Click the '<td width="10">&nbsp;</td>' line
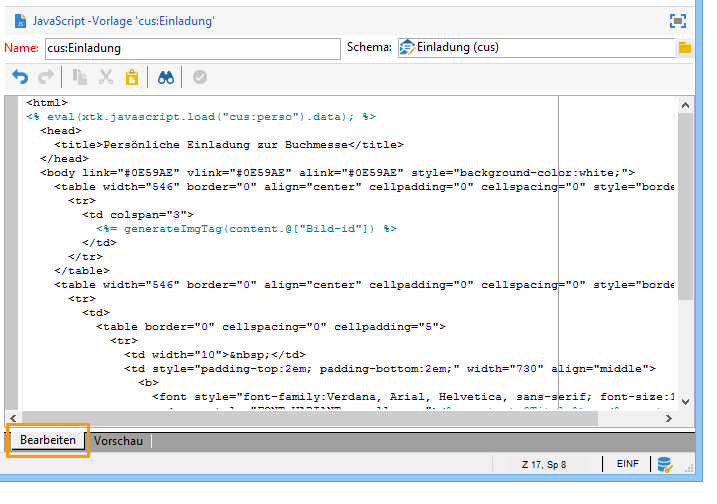The image size is (717, 504). click(215, 354)
